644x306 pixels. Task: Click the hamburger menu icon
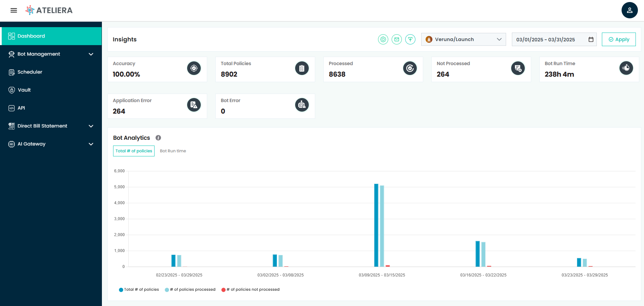click(x=14, y=10)
